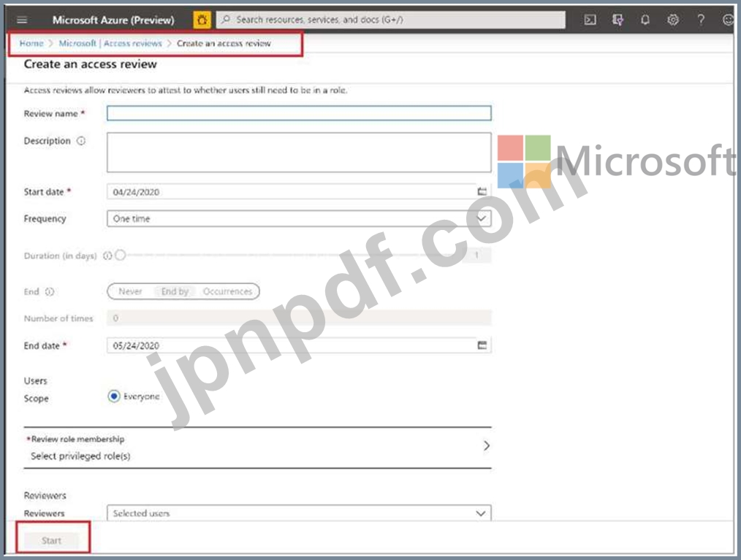Open the hamburger portal menu

click(x=22, y=20)
